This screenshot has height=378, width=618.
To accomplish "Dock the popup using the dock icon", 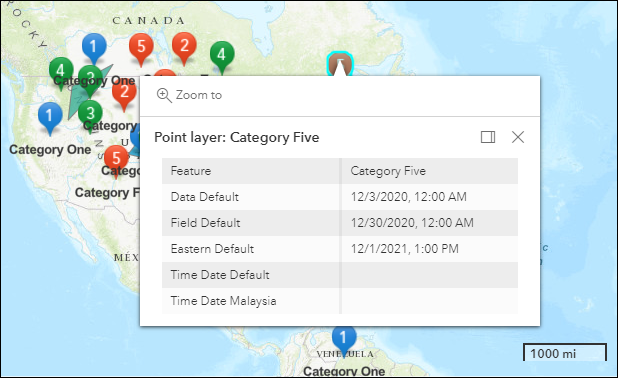I will 488,137.
